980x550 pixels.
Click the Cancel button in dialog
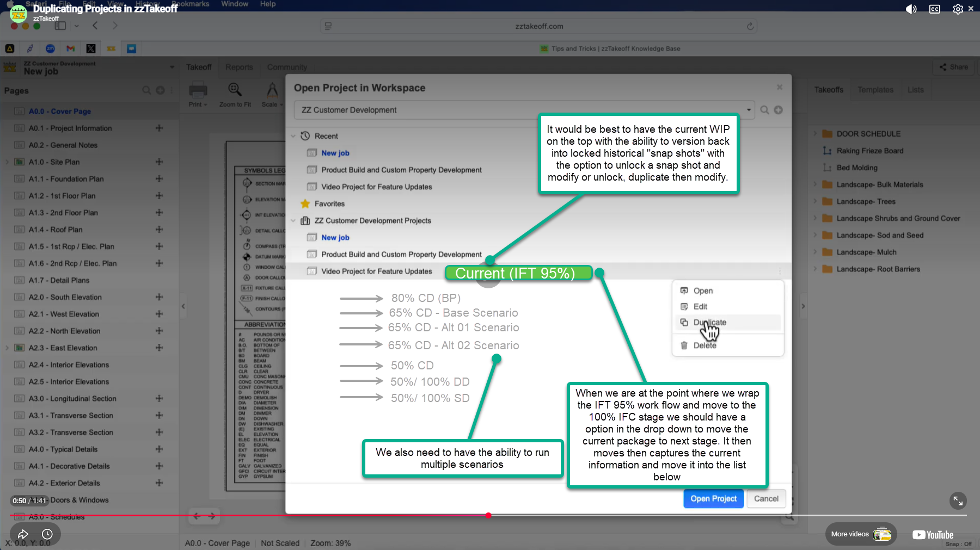pos(766,499)
